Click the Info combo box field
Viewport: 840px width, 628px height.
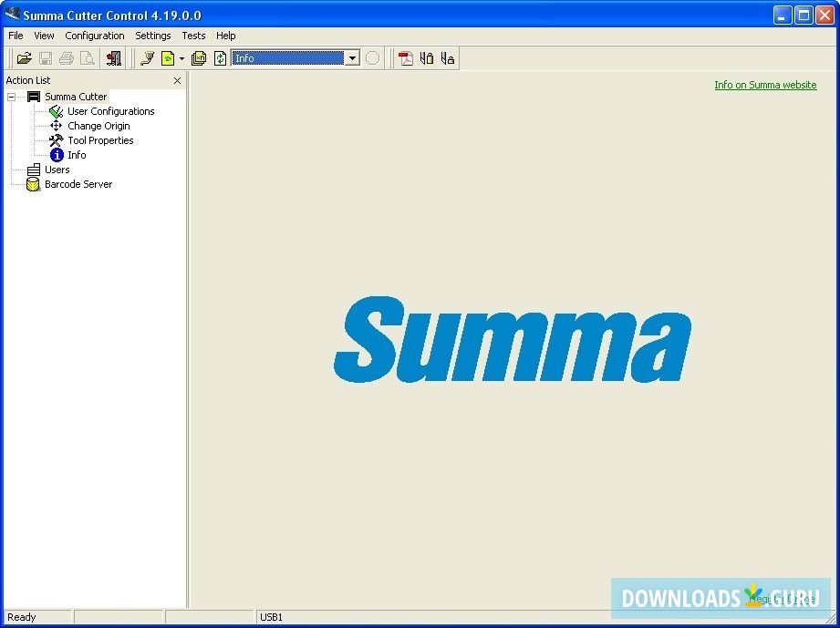[287, 58]
